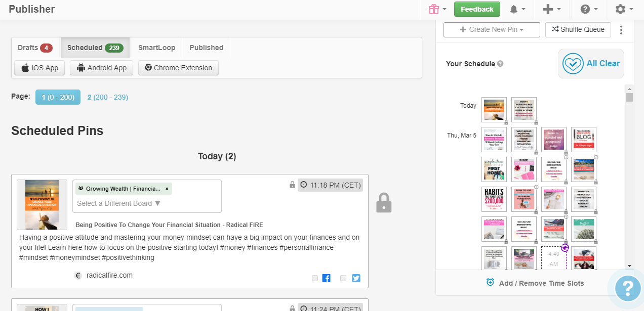Click the schedule panel scrollbar thumb
The image size is (644, 311).
click(x=629, y=98)
